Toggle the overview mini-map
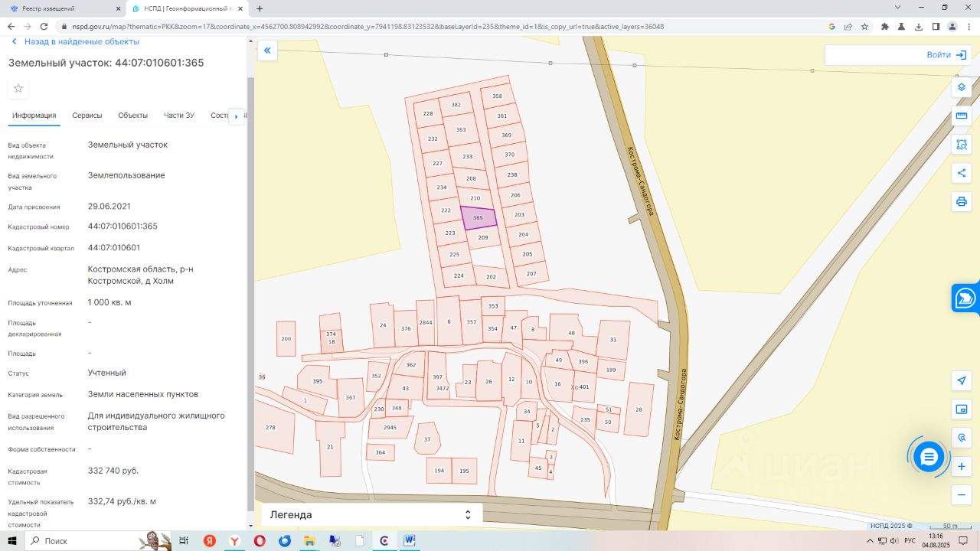The height and width of the screenshot is (551, 980). (x=962, y=409)
